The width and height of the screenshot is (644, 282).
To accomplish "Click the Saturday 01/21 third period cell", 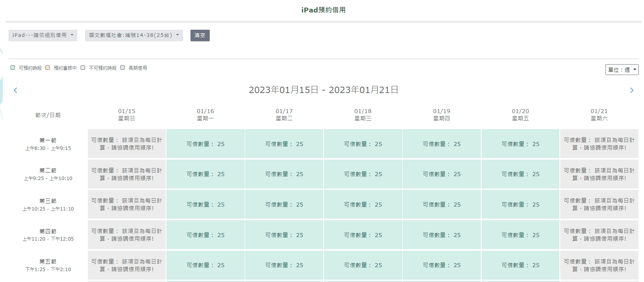I will point(599,205).
